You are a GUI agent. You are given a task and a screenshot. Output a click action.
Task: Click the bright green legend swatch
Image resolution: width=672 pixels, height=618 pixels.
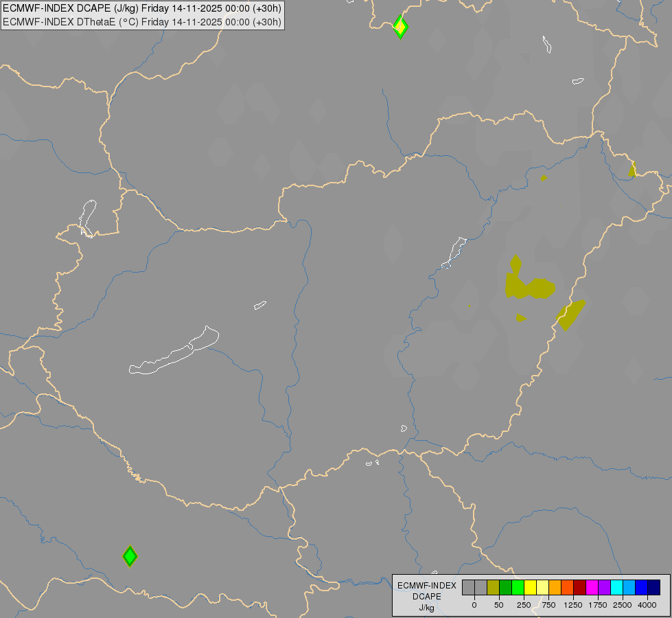tap(518, 588)
